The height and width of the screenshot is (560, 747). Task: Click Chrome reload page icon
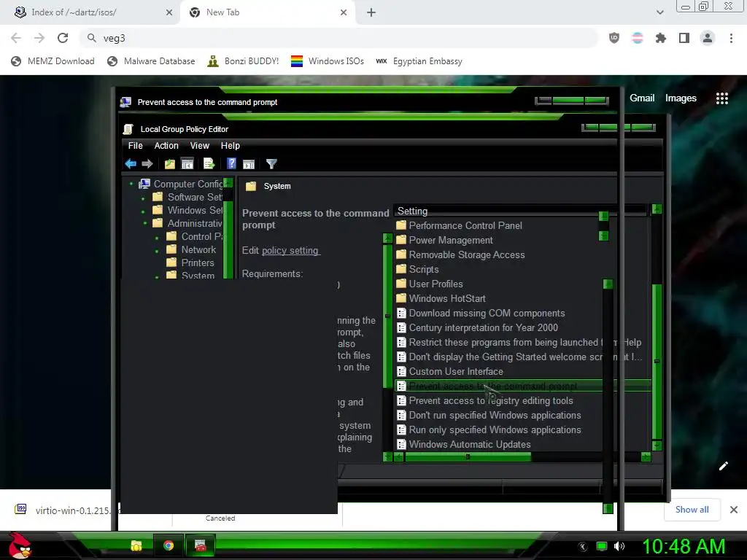[63, 38]
